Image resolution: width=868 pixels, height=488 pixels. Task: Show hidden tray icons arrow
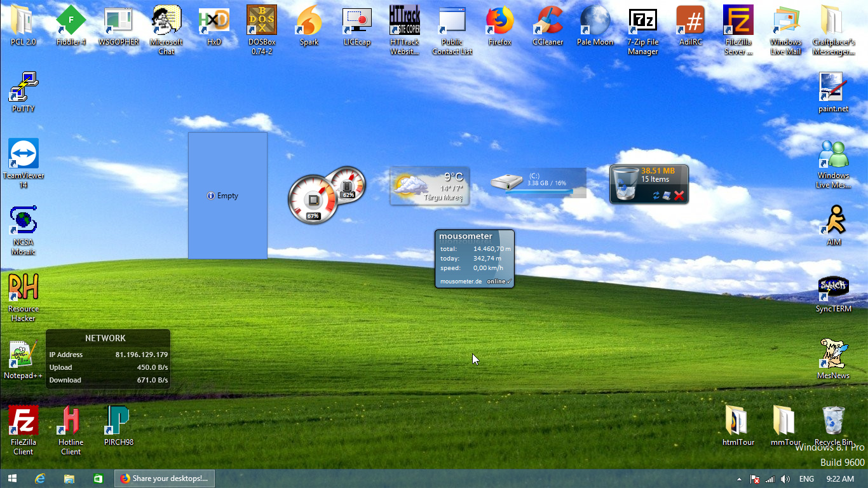739,479
